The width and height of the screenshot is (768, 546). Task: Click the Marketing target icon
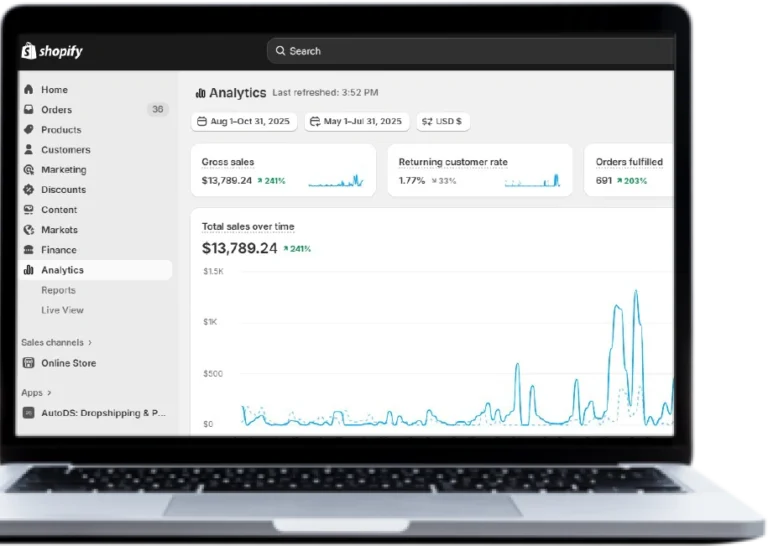tap(29, 170)
